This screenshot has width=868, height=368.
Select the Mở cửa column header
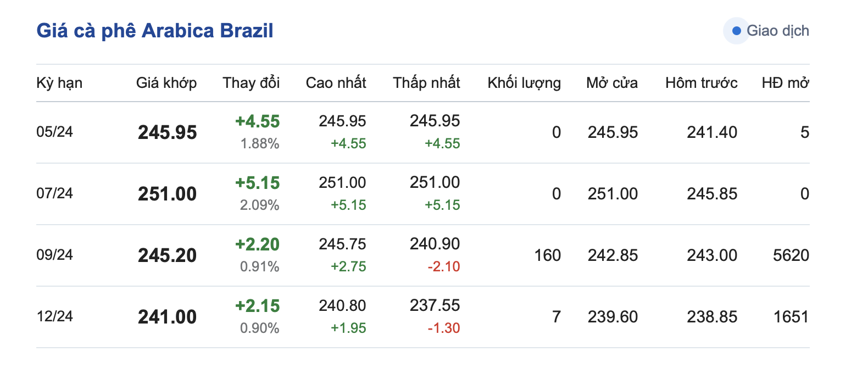(612, 83)
